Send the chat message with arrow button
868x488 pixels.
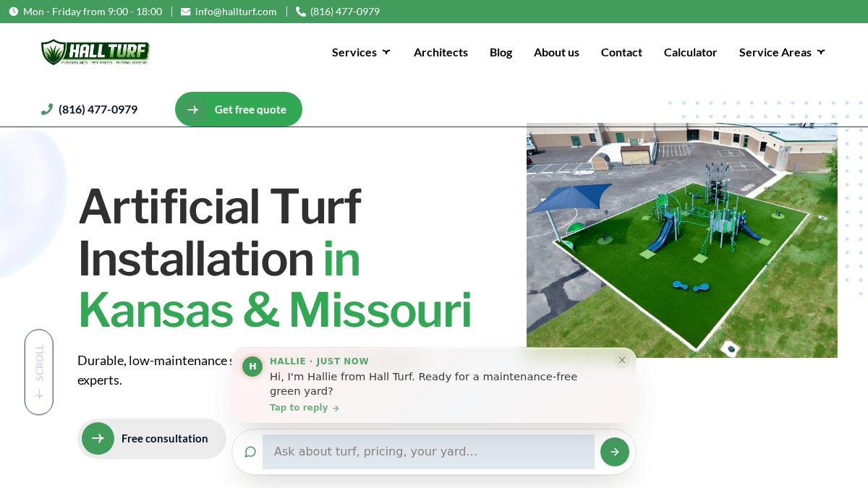point(615,452)
